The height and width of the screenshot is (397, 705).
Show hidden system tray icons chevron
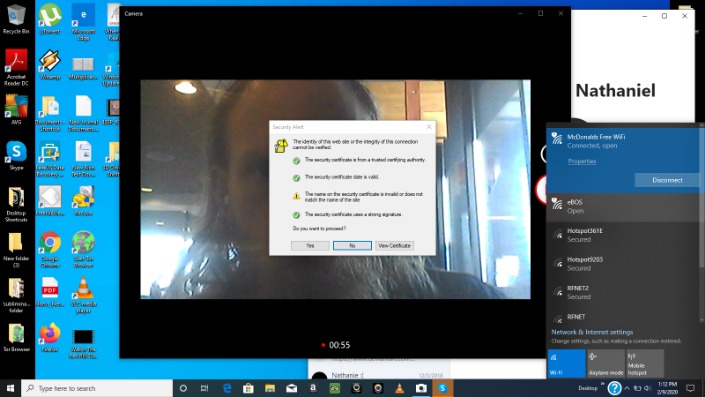point(627,388)
